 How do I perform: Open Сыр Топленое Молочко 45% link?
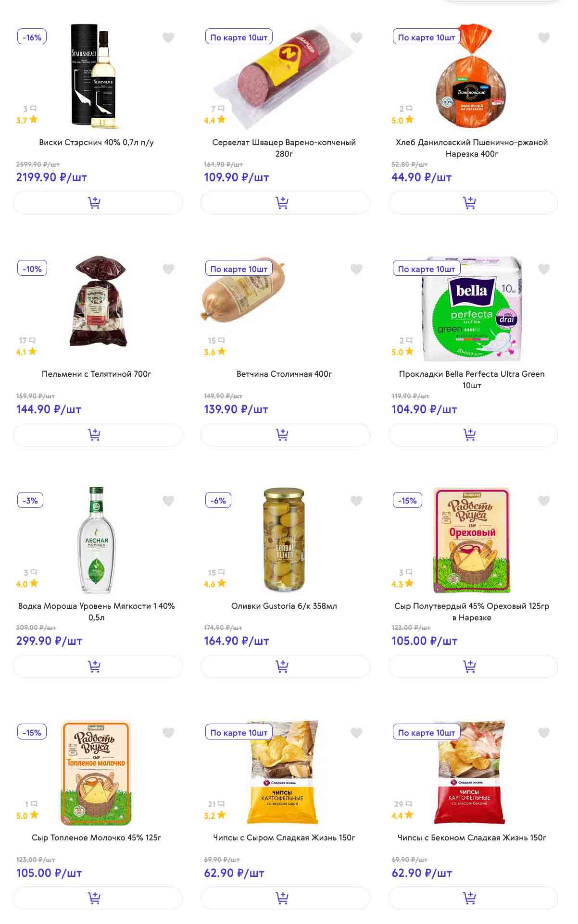[x=96, y=838]
